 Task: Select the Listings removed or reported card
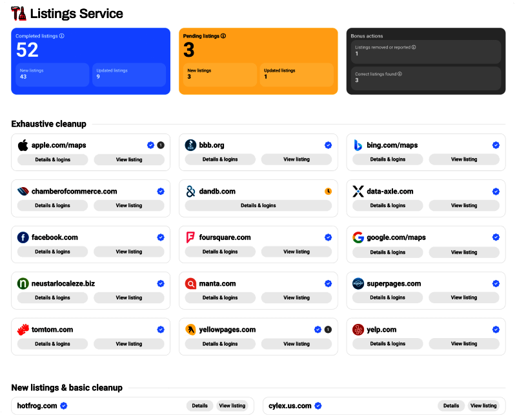pyautogui.click(x=423, y=51)
